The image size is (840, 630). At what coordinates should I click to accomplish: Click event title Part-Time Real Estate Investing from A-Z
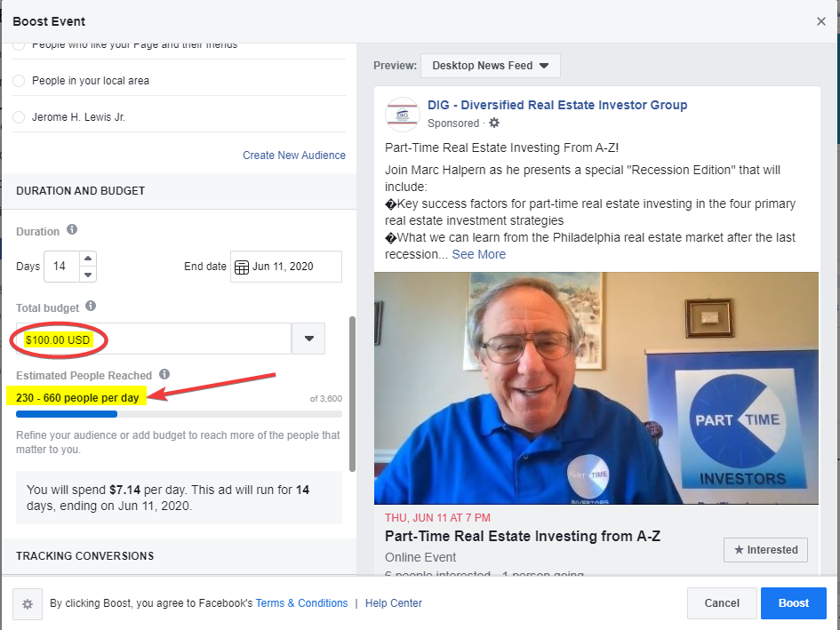(x=523, y=536)
